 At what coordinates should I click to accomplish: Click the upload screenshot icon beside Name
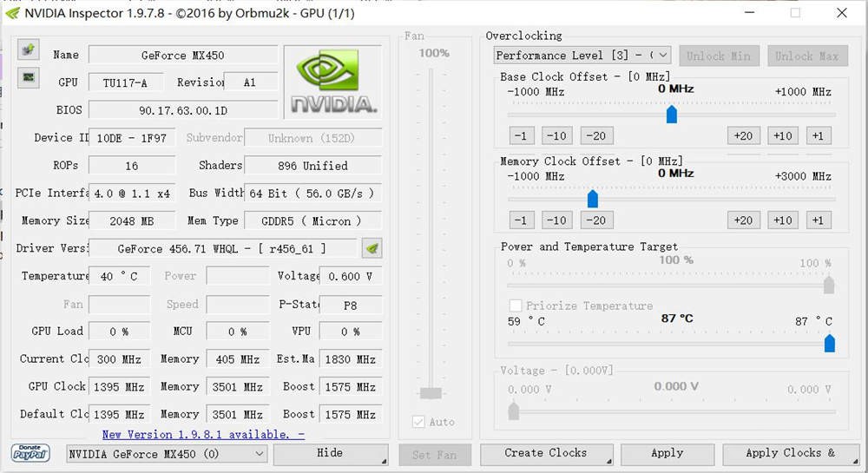tap(28, 49)
